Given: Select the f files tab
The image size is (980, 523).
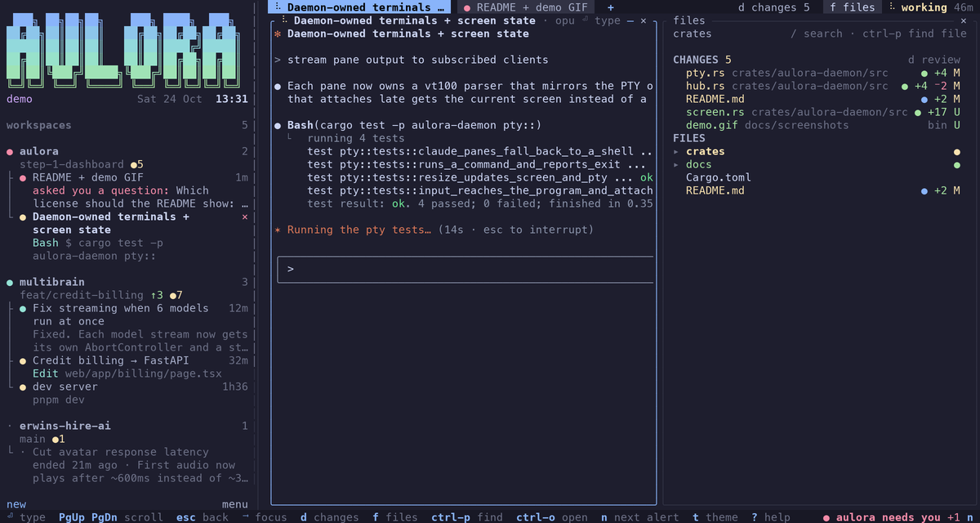Looking at the screenshot, I should point(852,7).
